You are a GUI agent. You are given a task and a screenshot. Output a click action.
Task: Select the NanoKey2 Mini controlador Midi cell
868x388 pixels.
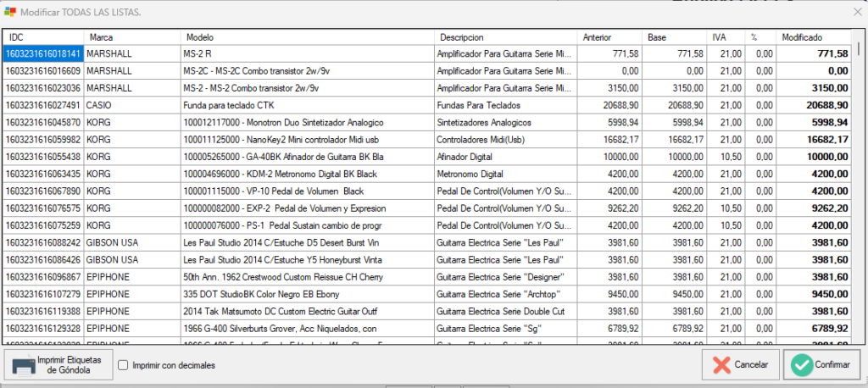307,140
